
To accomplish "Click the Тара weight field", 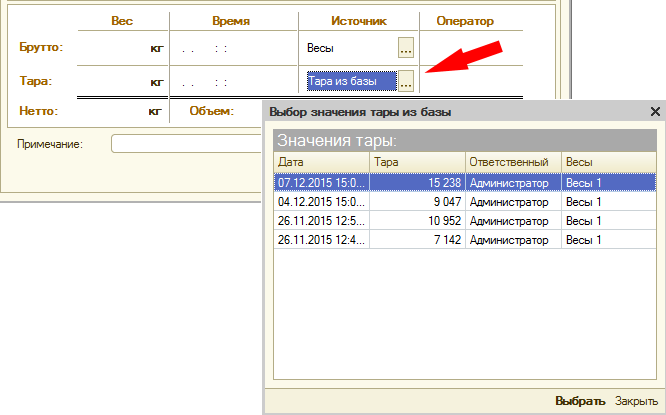I will coord(122,81).
